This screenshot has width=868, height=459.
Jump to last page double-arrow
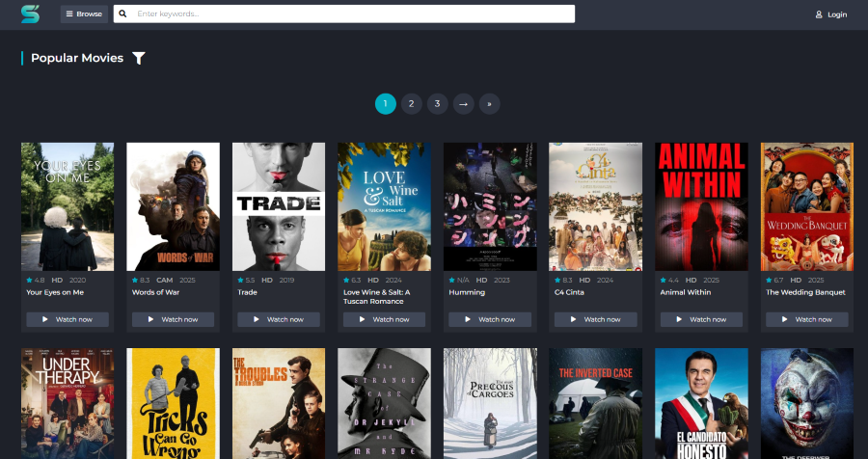(489, 103)
